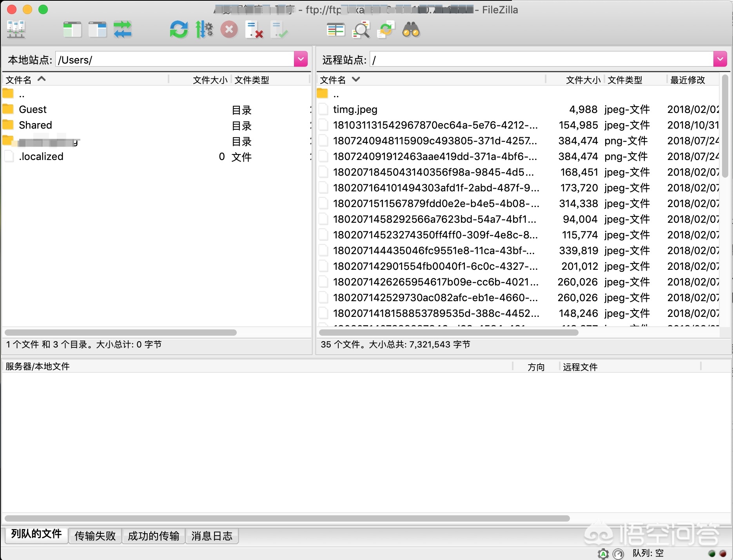Open directory listing filters dialog icon
The height and width of the screenshot is (560, 733).
coord(336,30)
